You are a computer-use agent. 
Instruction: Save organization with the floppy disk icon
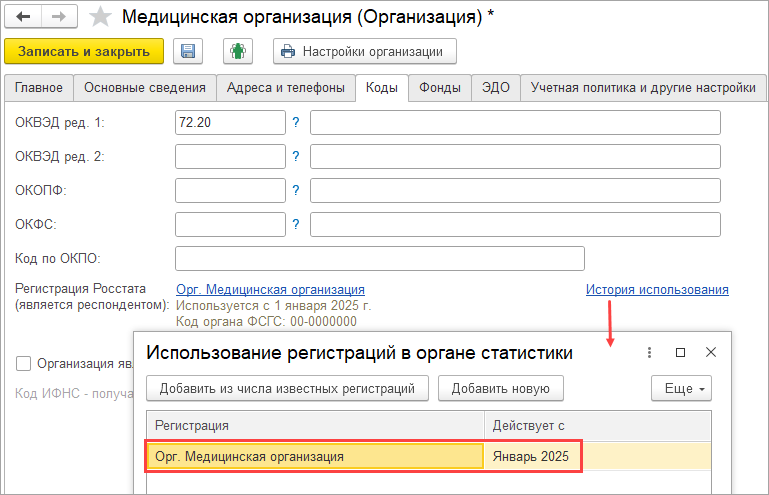188,52
